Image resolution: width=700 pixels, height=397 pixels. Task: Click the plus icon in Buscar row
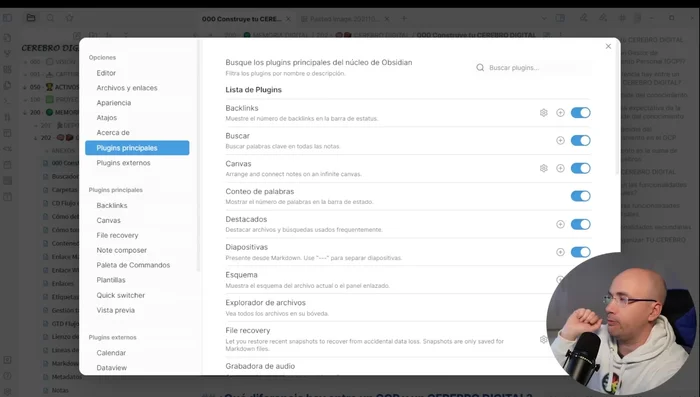point(560,140)
